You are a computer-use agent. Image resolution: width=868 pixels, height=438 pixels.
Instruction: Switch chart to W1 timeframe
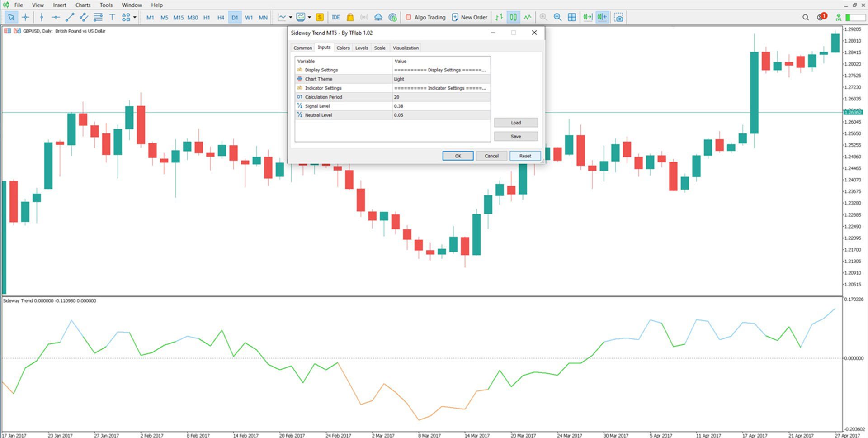(249, 18)
